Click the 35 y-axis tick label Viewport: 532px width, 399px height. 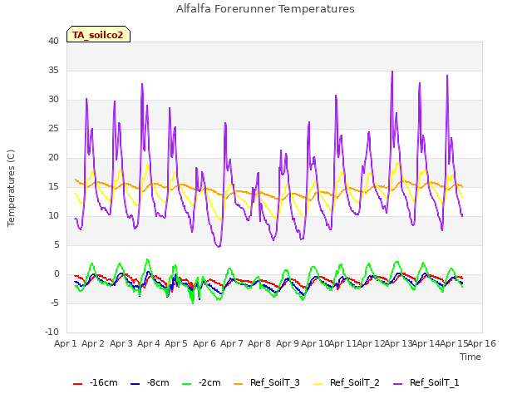coord(53,70)
